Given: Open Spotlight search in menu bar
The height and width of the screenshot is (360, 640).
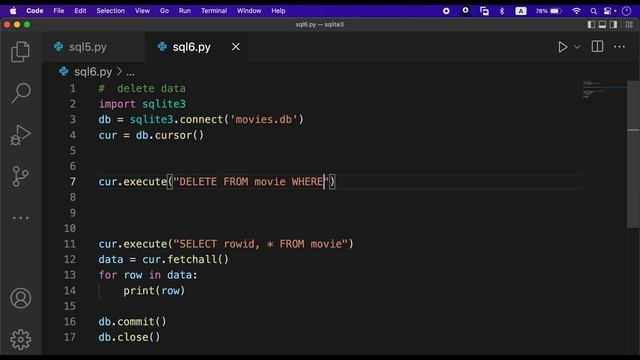Looking at the screenshot, I should (x=593, y=11).
